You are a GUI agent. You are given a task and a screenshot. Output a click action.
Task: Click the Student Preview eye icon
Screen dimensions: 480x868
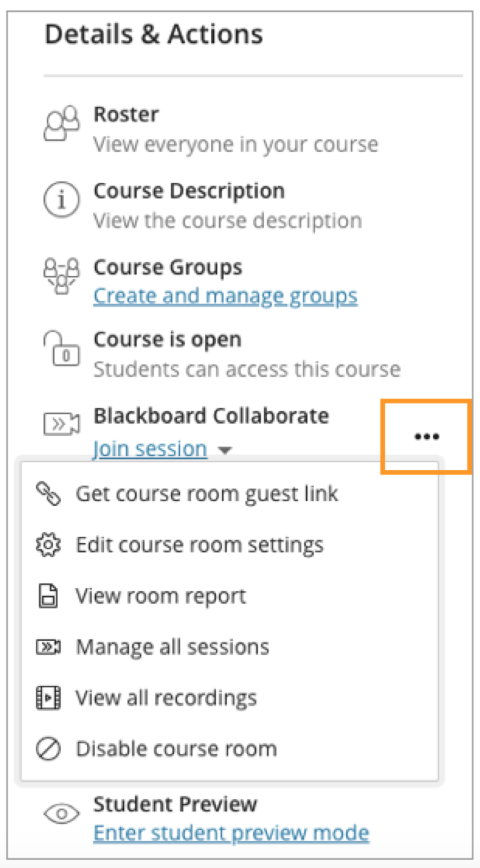(x=61, y=814)
